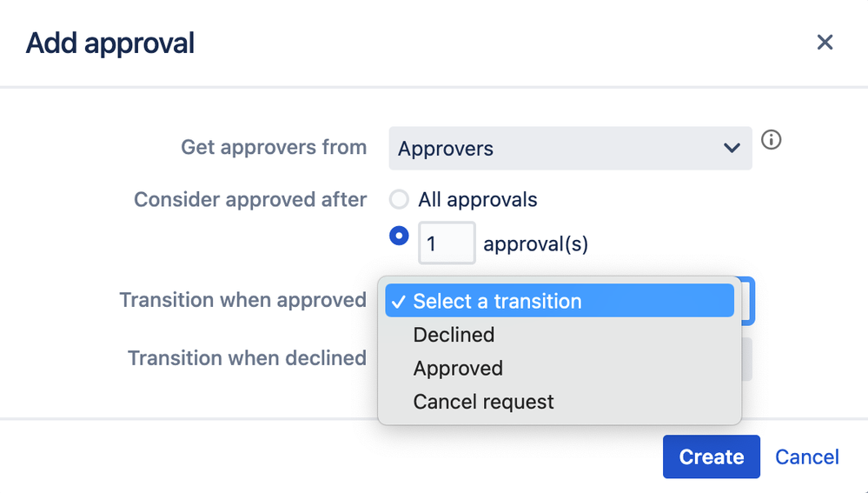Click the info icon beside Approvers
Screen dimensions: 868x493
tap(771, 140)
